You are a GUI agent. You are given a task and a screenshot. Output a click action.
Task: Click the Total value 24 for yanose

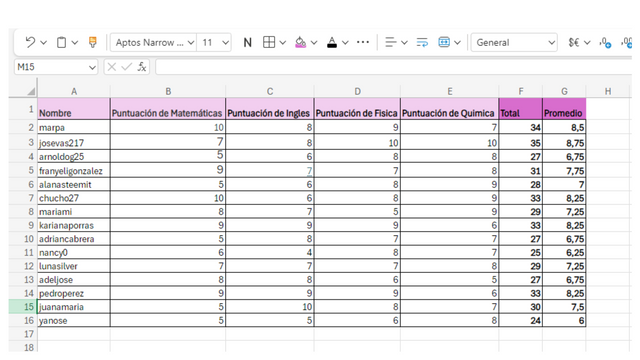tap(521, 320)
